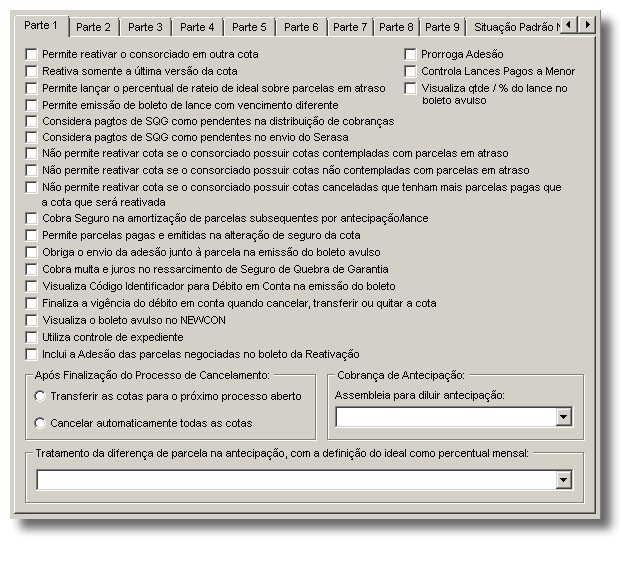
Task: Enable Obriga o envio da adesão junto à parcela
Action: coord(31,252)
